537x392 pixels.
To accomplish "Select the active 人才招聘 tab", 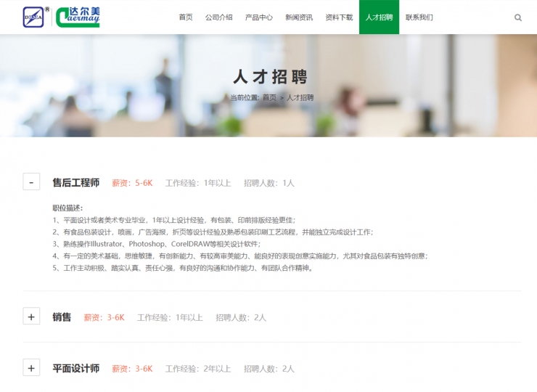I will pyautogui.click(x=379, y=17).
